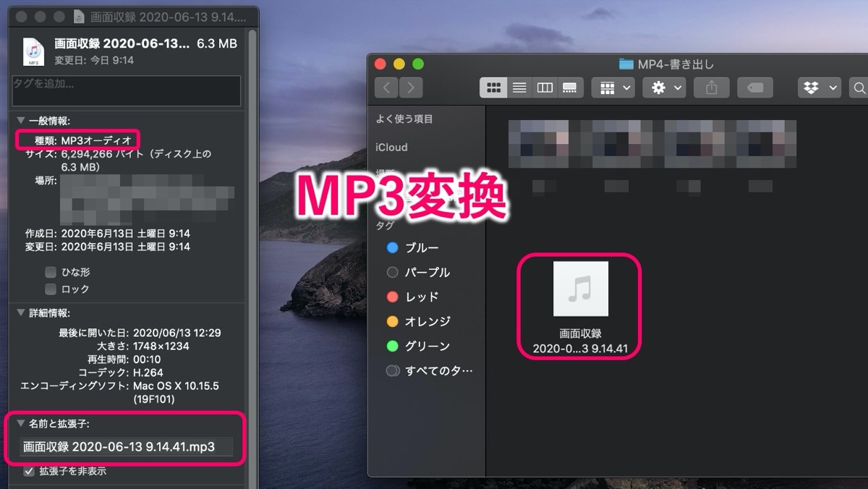This screenshot has width=868, height=489.
Task: Switch Finder to list view
Action: pyautogui.click(x=519, y=88)
